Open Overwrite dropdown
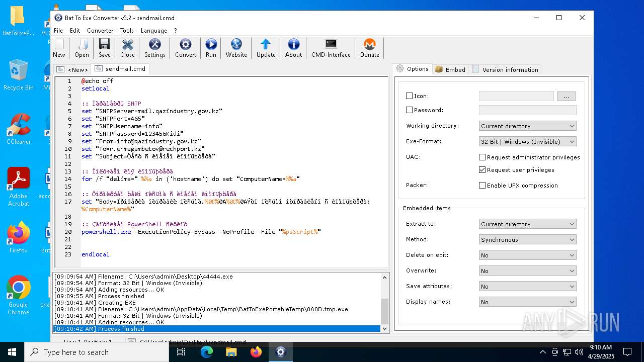This screenshot has width=644, height=362. 527,271
